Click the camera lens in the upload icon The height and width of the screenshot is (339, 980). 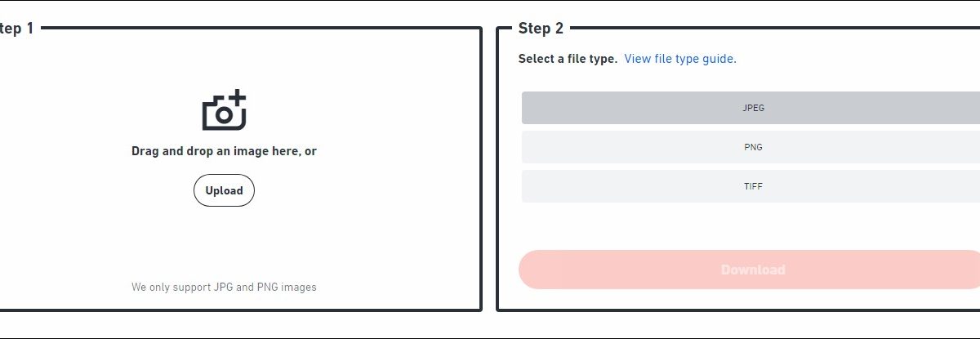click(x=223, y=116)
